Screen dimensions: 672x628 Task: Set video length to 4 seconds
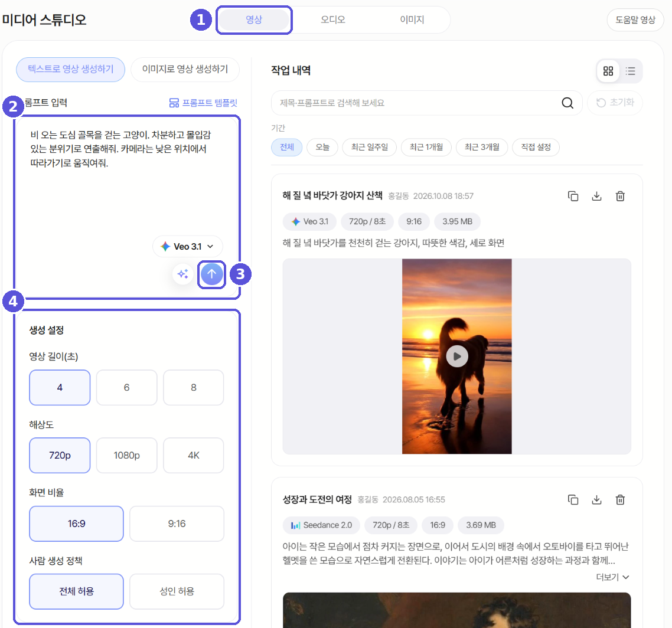(60, 387)
